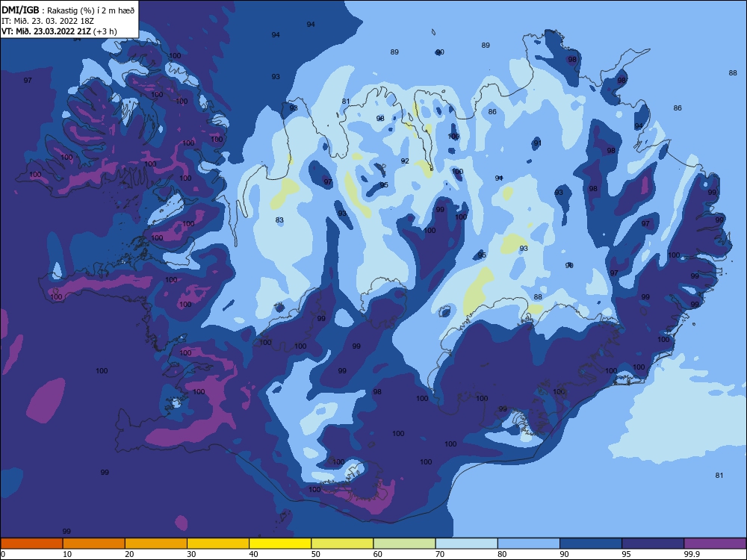This screenshot has width=747, height=560.
Task: Click the "VT: Mið. 23.03.2022 21Z (+3 h)" line
Action: tap(59, 31)
